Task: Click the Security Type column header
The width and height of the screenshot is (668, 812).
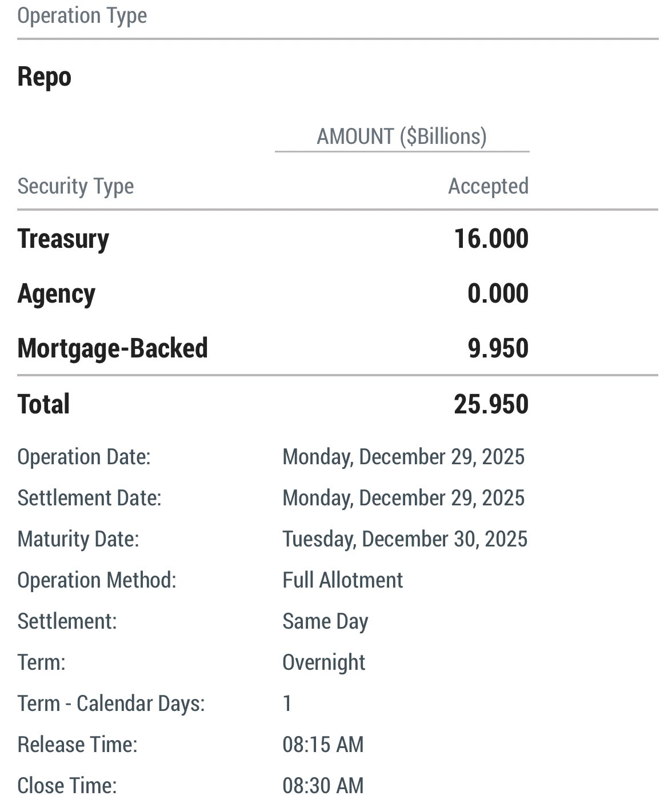Action: pyautogui.click(x=75, y=186)
